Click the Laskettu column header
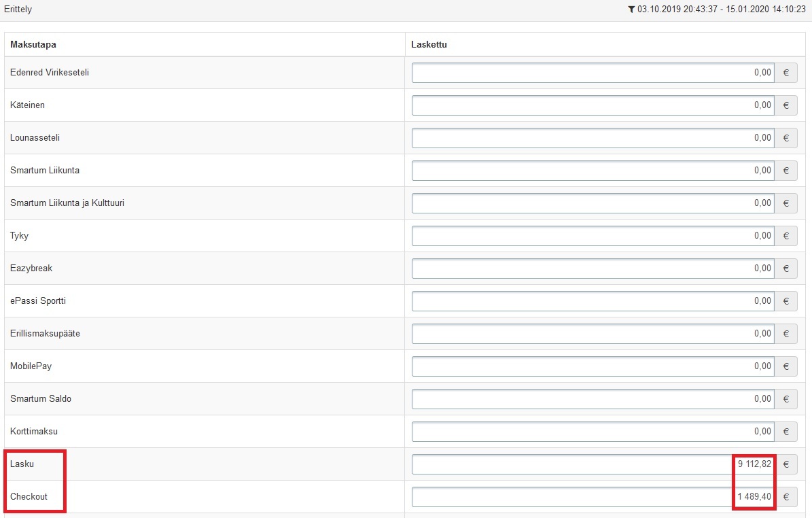 tap(429, 45)
